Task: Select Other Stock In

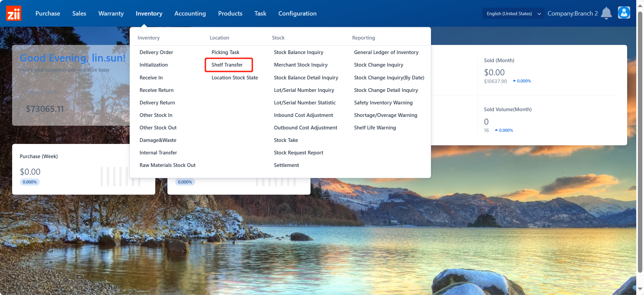Action: [x=156, y=115]
